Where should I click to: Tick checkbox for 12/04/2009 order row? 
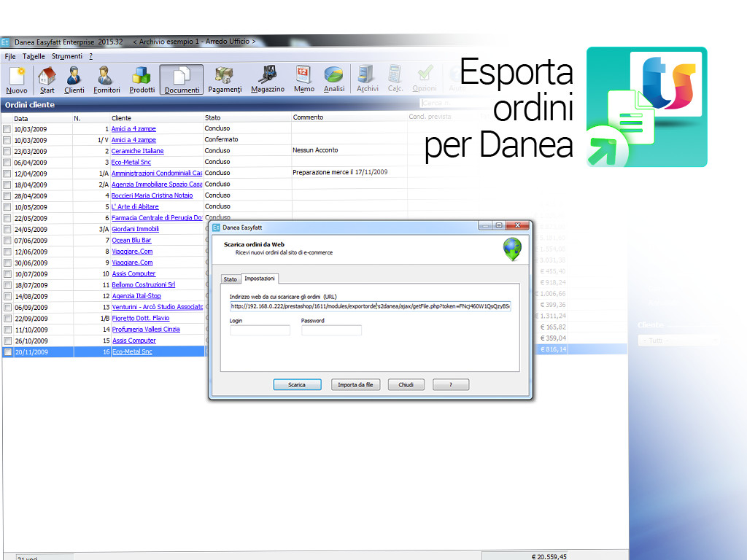pyautogui.click(x=7, y=174)
